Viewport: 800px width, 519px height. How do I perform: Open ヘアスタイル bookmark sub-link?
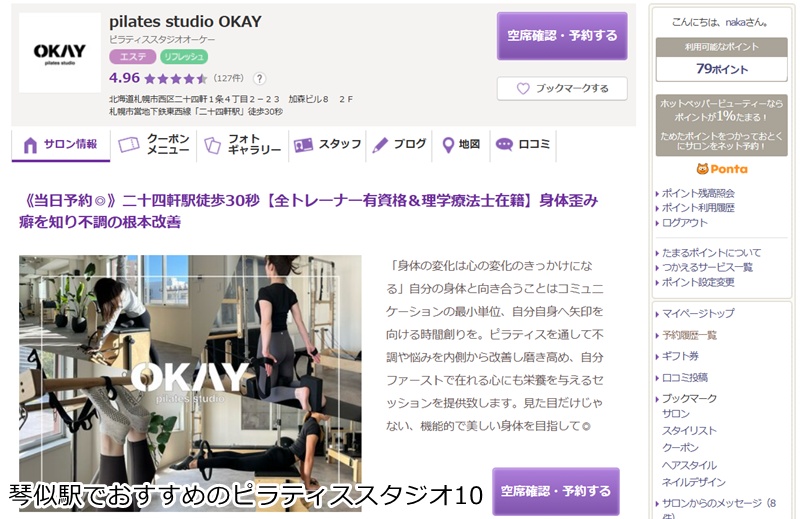click(689, 465)
